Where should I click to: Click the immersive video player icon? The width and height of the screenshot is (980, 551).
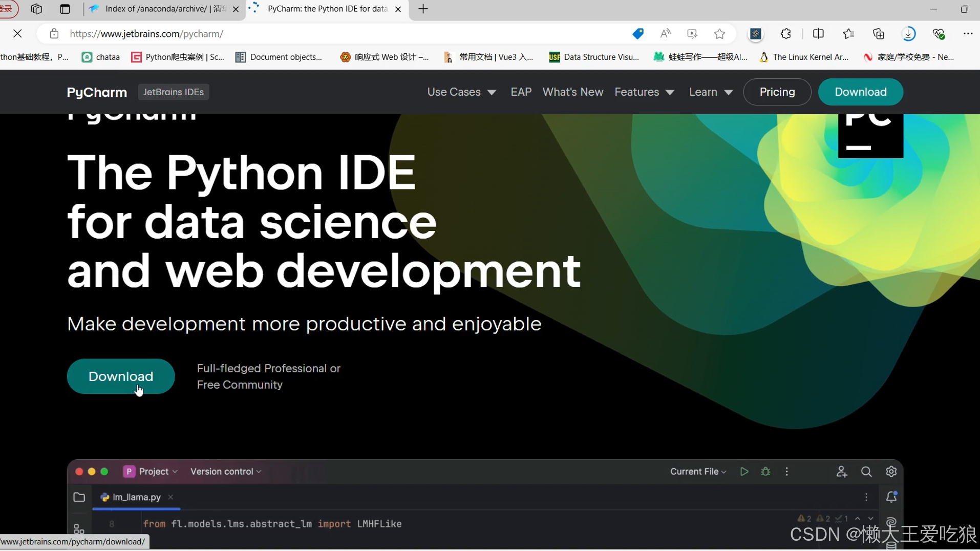click(692, 34)
